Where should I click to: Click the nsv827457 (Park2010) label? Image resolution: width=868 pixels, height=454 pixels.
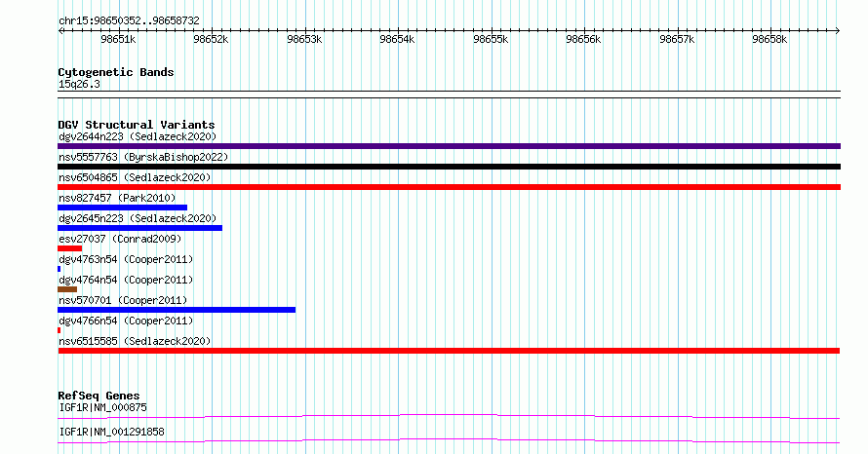click(x=117, y=198)
